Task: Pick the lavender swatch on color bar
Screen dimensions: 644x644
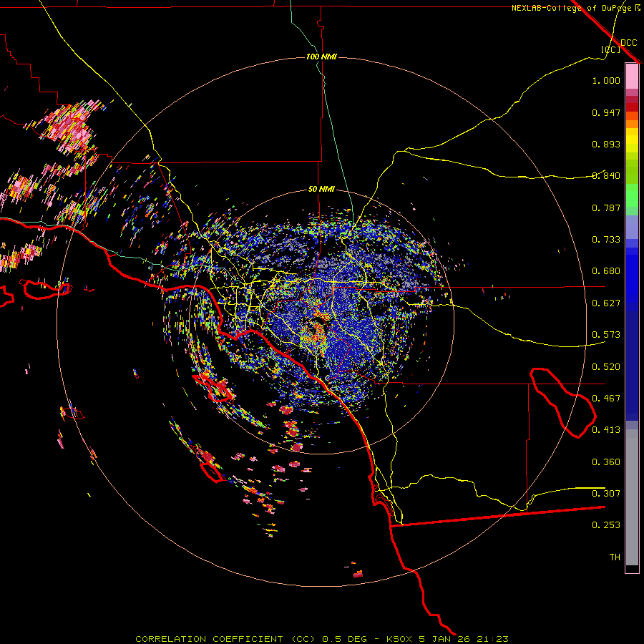Action: [632, 227]
